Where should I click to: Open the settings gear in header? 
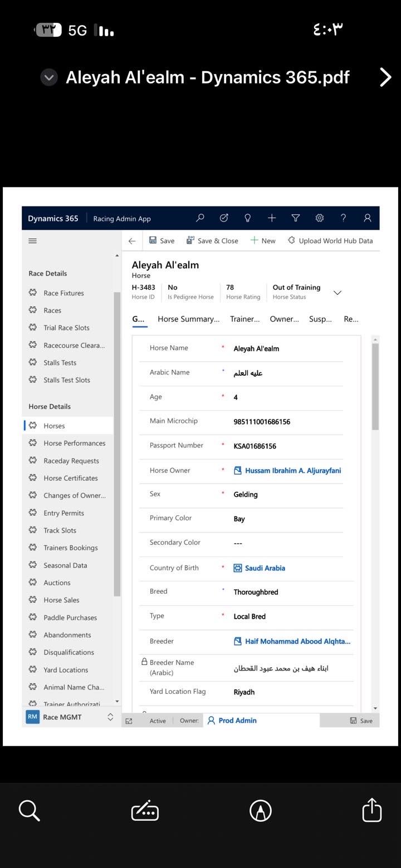[x=320, y=218]
